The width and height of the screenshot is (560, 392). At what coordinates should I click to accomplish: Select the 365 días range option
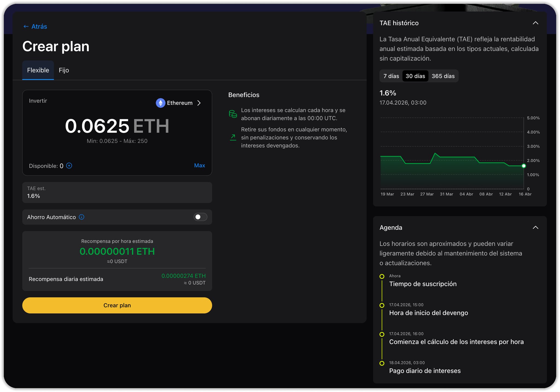click(443, 76)
